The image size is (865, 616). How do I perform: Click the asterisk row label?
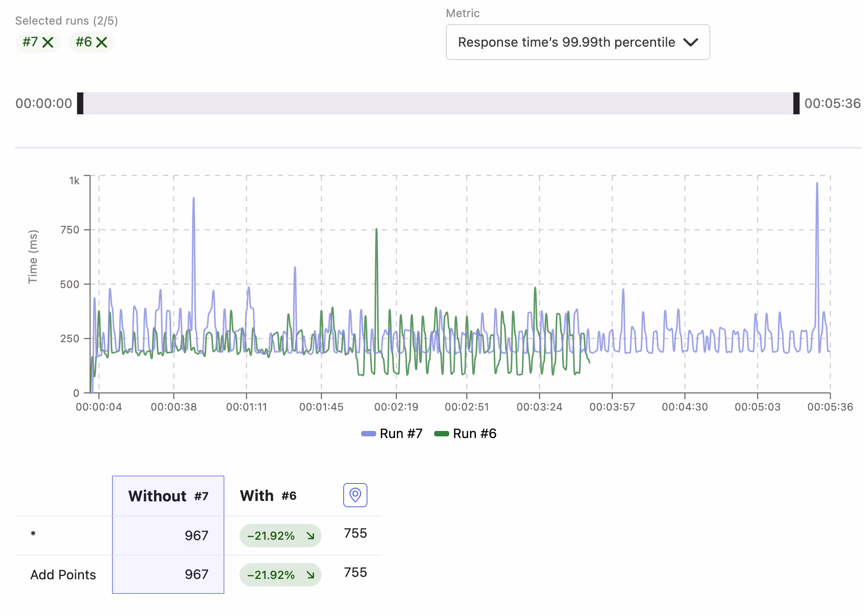click(33, 534)
